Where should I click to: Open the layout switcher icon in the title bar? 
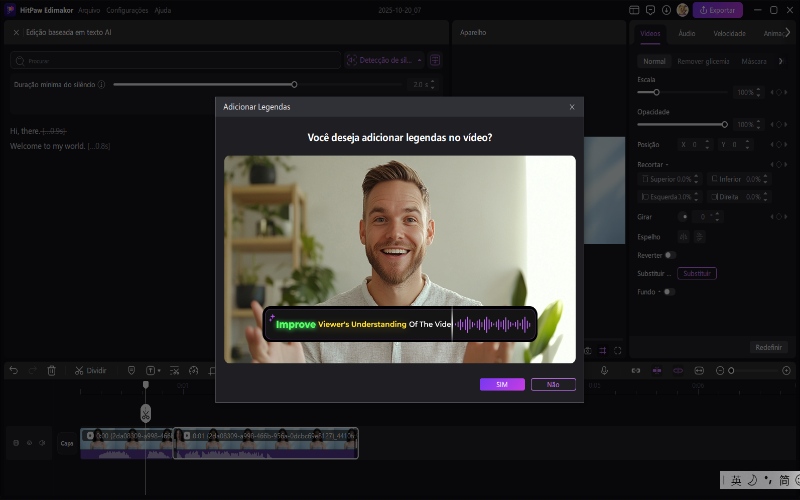pyautogui.click(x=634, y=10)
